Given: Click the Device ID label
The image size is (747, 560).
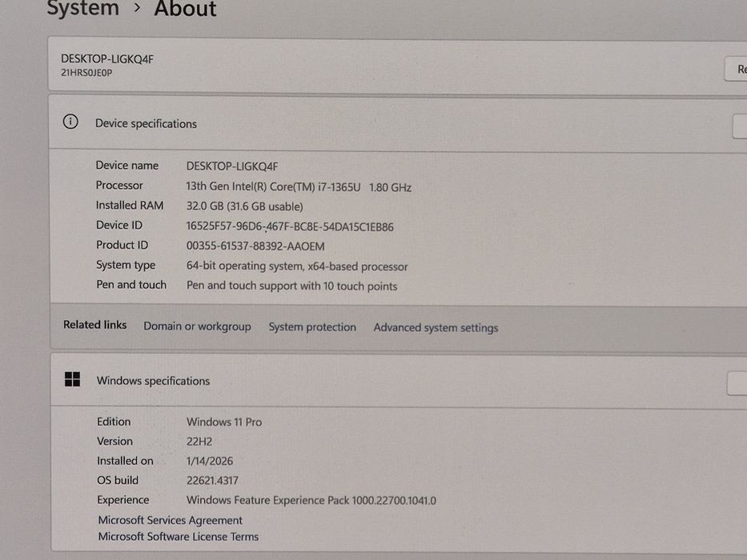Looking at the screenshot, I should click(x=119, y=225).
